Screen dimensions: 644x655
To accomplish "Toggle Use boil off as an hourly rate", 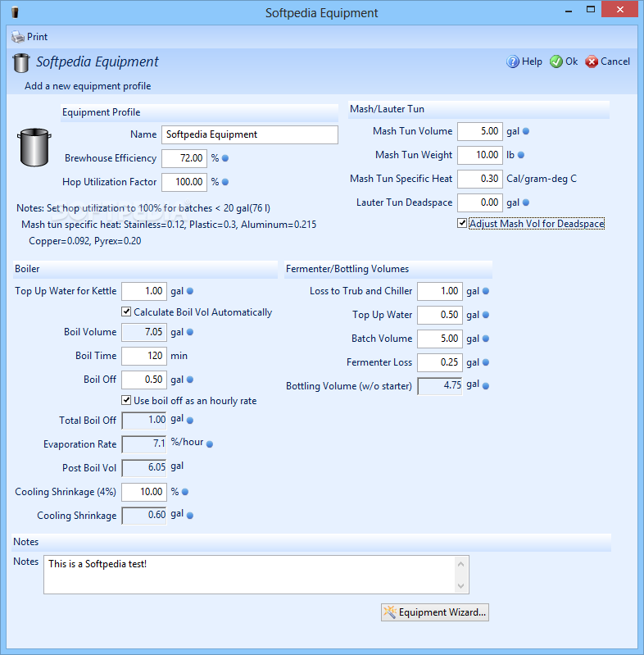I will pos(126,400).
